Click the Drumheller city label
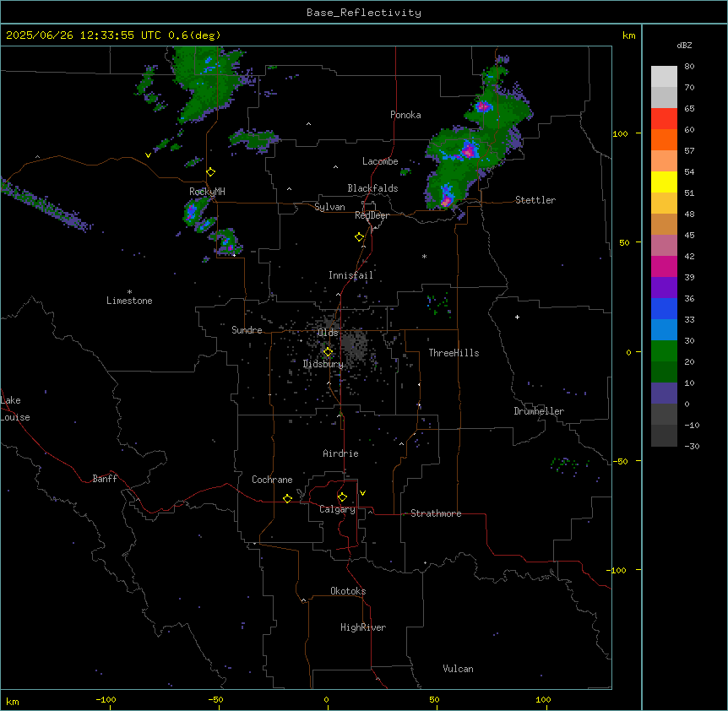Screen dimensions: 728x711 pos(539,411)
